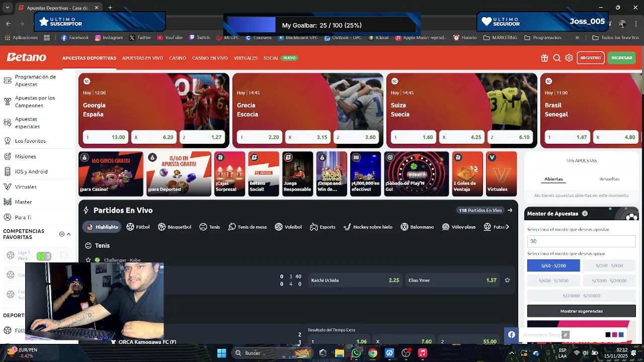Select the S/3000 - S/20000 win range

tap(609, 281)
